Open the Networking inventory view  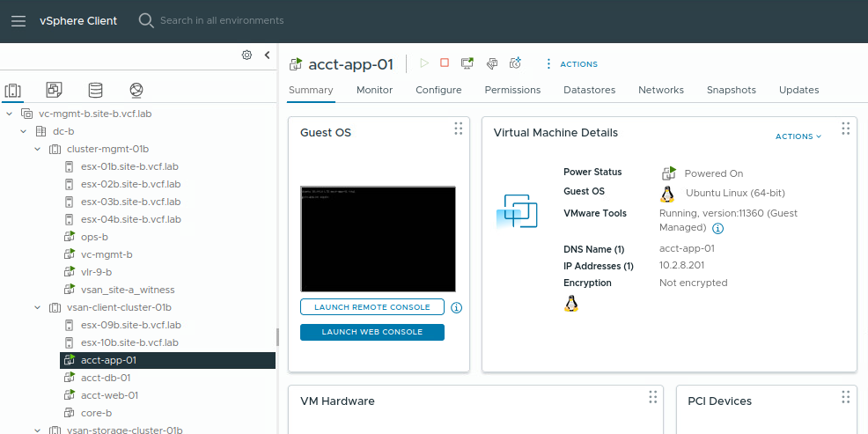click(x=136, y=90)
